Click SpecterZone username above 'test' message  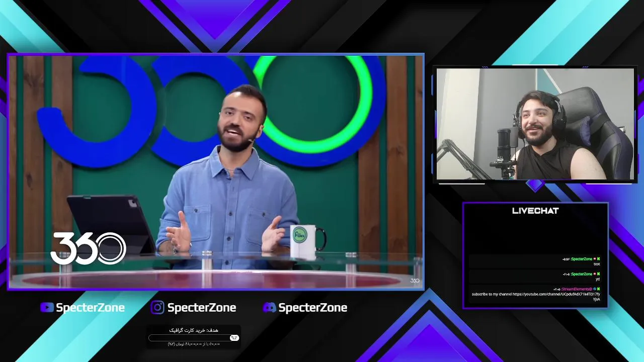[x=581, y=259]
